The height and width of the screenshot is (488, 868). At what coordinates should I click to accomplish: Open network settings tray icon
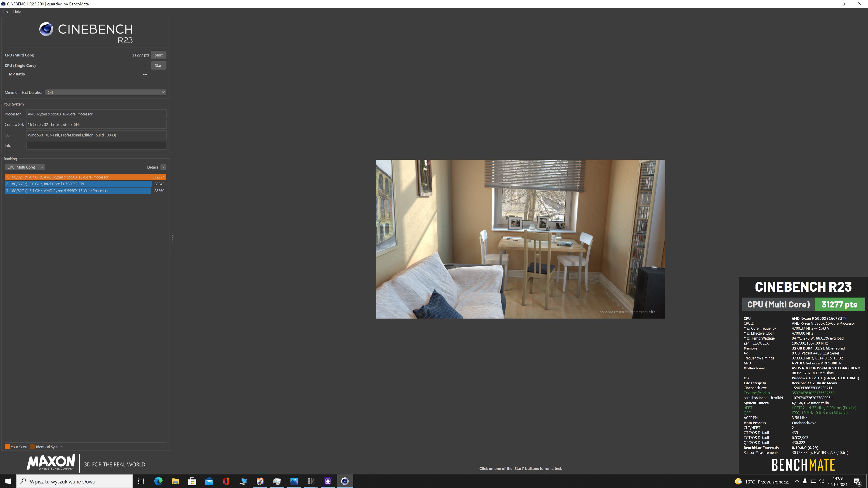813,481
